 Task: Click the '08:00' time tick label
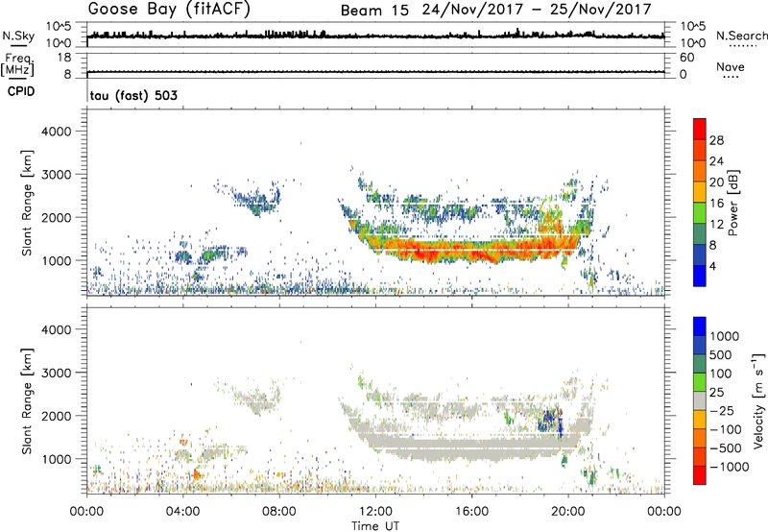coord(279,512)
